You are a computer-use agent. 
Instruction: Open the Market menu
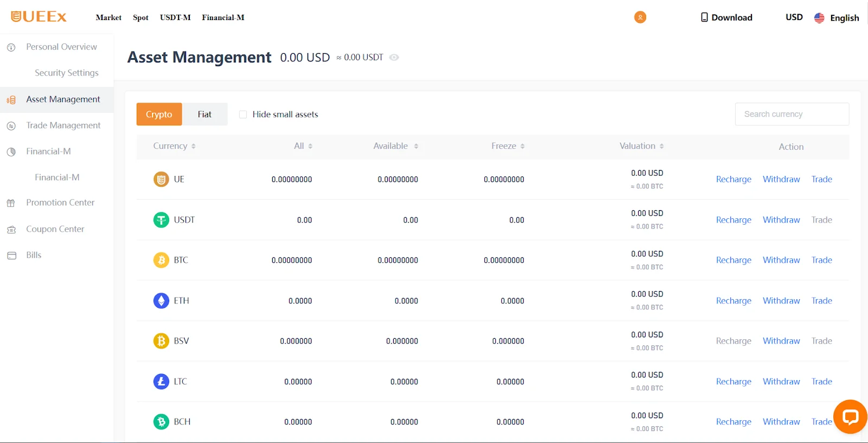(108, 17)
